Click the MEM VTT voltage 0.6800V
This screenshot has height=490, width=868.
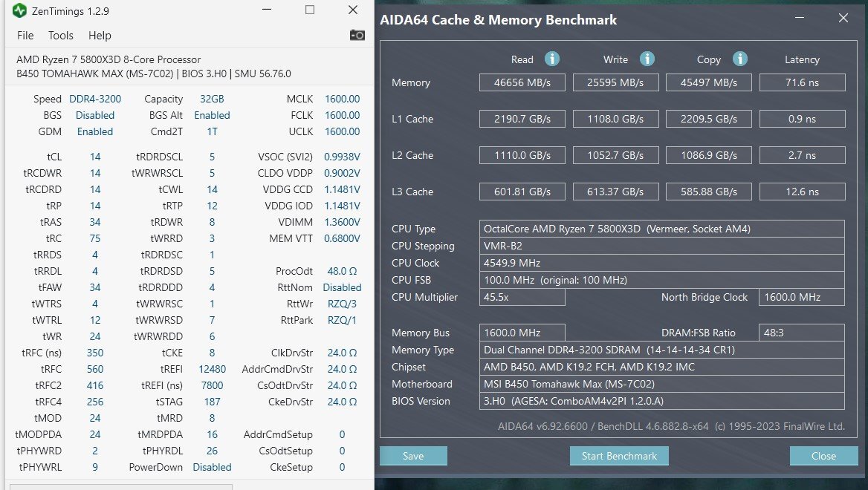click(342, 238)
